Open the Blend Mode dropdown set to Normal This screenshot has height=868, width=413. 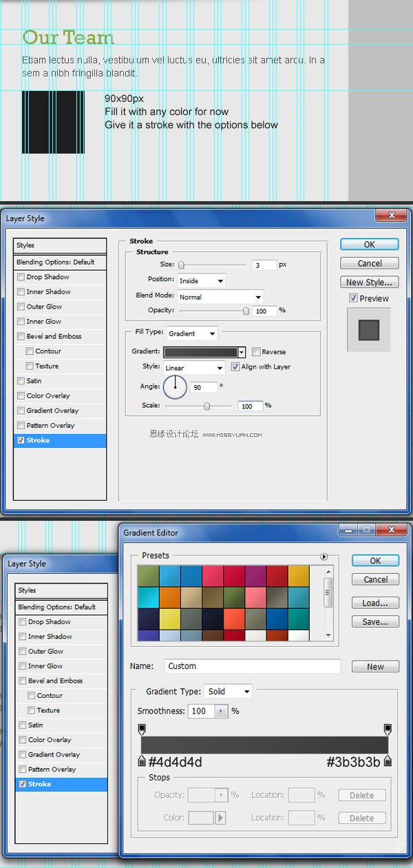[220, 297]
